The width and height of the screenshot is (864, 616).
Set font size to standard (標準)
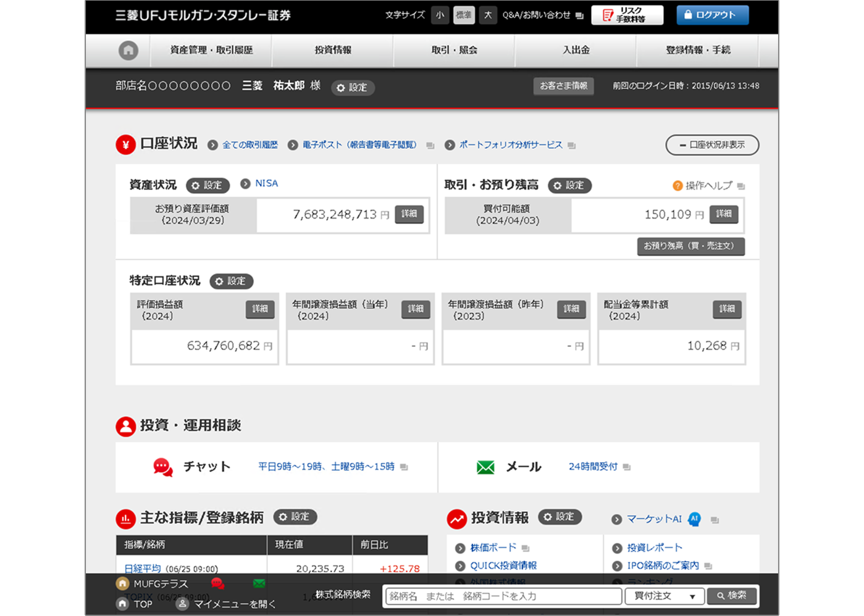[464, 15]
